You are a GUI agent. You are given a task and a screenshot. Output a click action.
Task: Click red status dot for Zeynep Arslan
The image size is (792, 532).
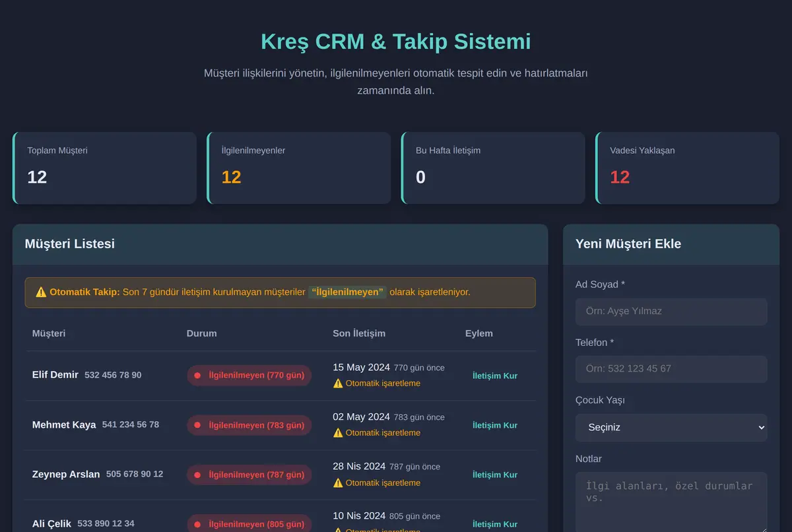pyautogui.click(x=197, y=475)
